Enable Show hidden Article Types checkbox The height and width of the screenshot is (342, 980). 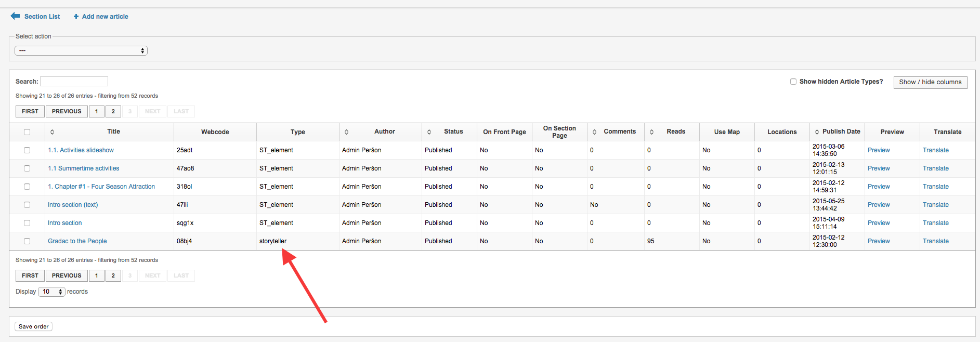pyautogui.click(x=793, y=82)
